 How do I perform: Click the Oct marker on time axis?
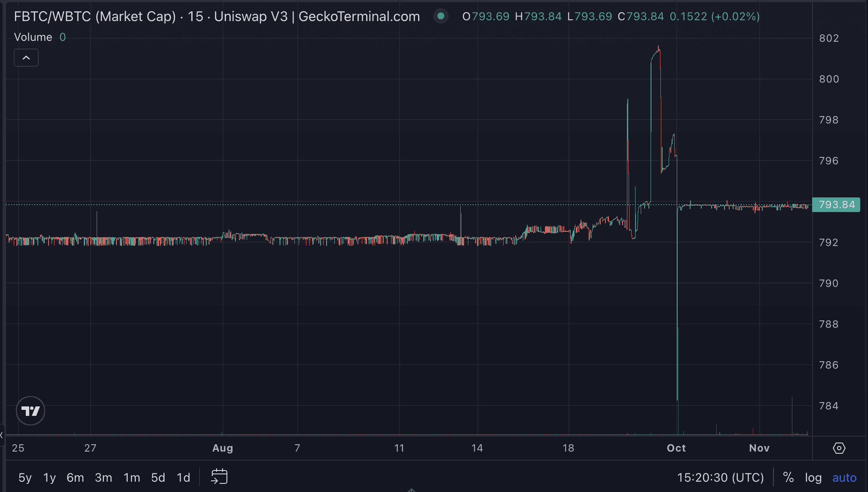(x=676, y=448)
